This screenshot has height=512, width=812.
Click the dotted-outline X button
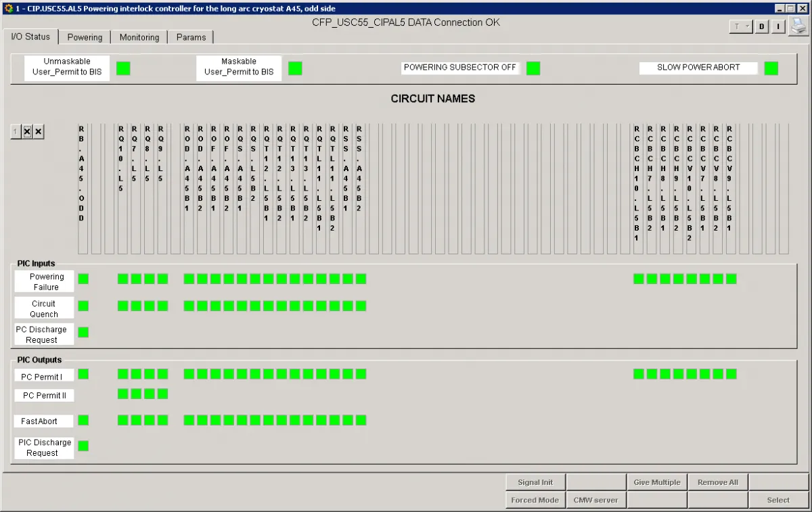coord(28,132)
